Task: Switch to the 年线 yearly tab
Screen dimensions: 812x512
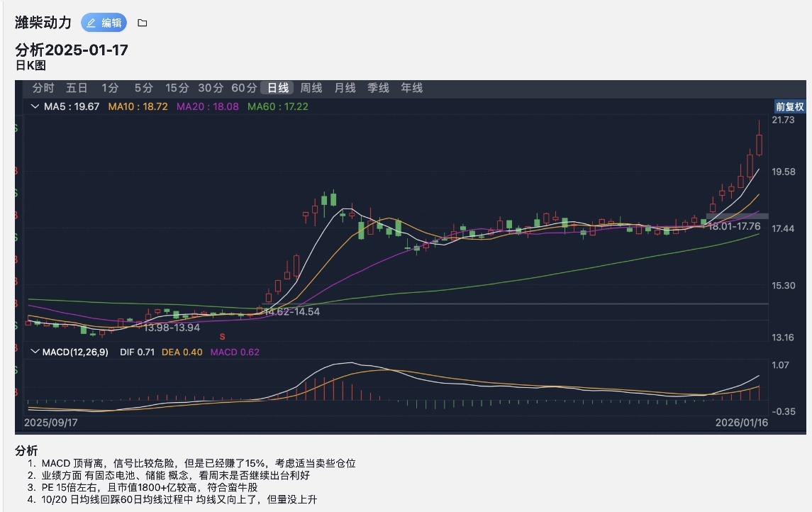Action: coord(412,88)
